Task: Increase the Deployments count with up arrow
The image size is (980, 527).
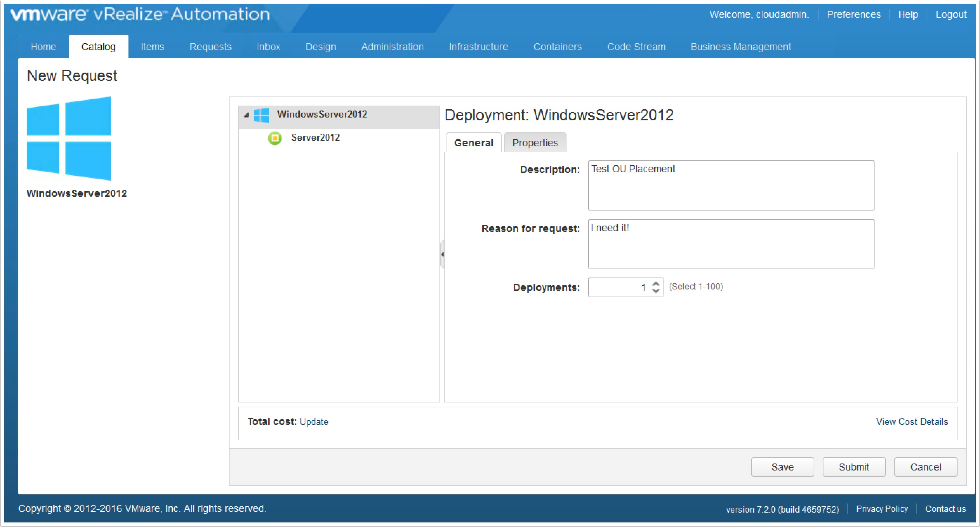Action: click(x=655, y=283)
